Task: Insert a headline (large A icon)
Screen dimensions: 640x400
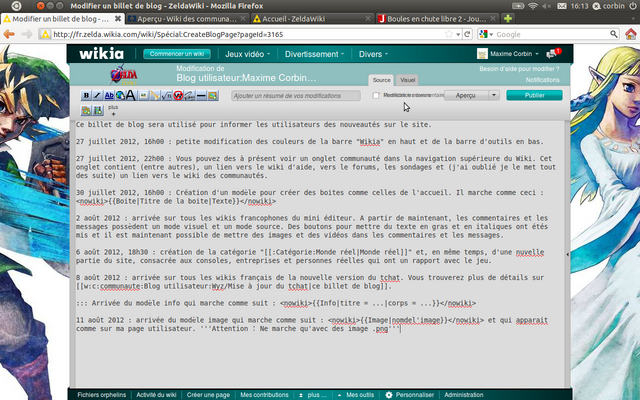Action: (x=131, y=96)
